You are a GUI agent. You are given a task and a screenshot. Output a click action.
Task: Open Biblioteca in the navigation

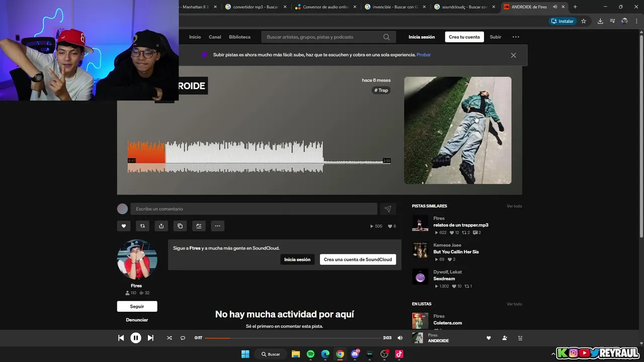pyautogui.click(x=239, y=37)
